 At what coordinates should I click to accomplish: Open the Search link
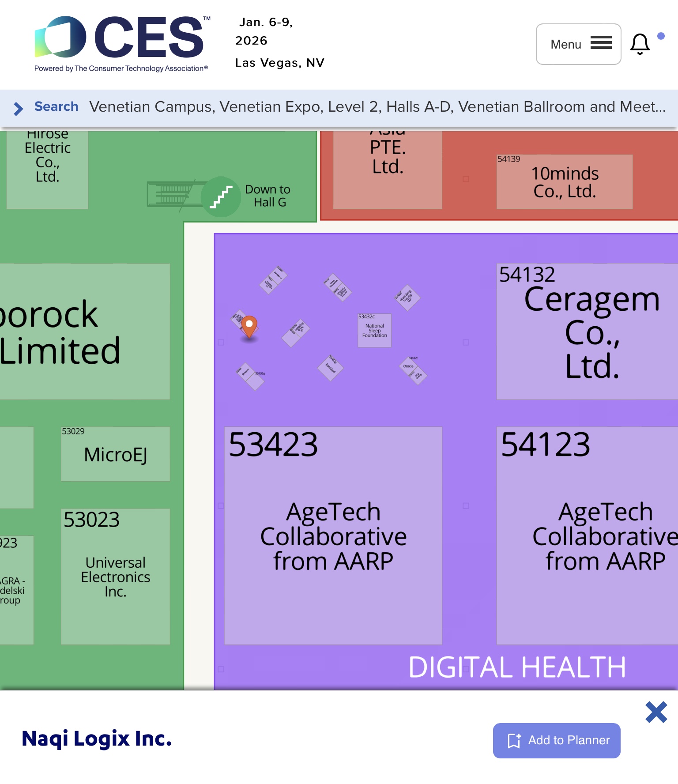click(x=56, y=106)
